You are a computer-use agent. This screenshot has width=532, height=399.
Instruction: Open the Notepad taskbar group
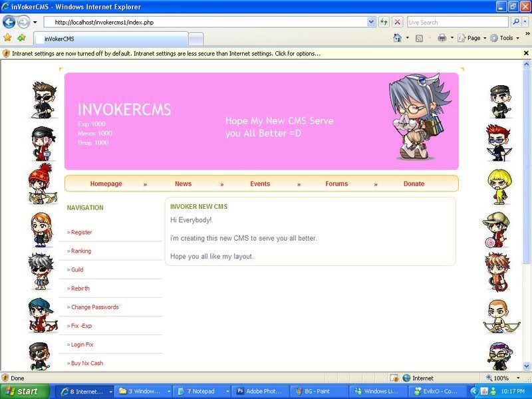tap(201, 392)
